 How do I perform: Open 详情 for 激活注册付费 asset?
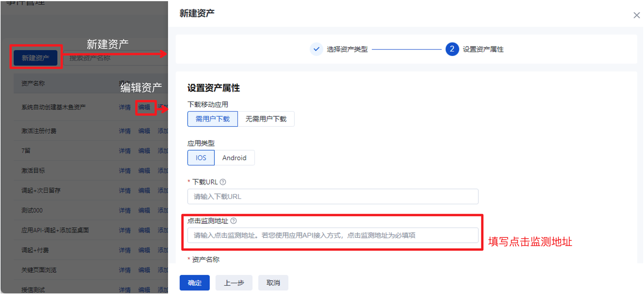pos(125,131)
